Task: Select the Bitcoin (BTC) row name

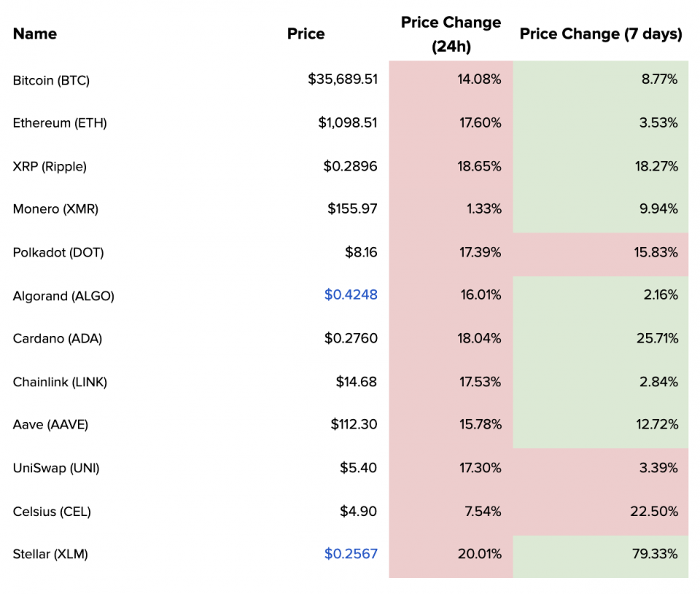Action: coord(51,80)
